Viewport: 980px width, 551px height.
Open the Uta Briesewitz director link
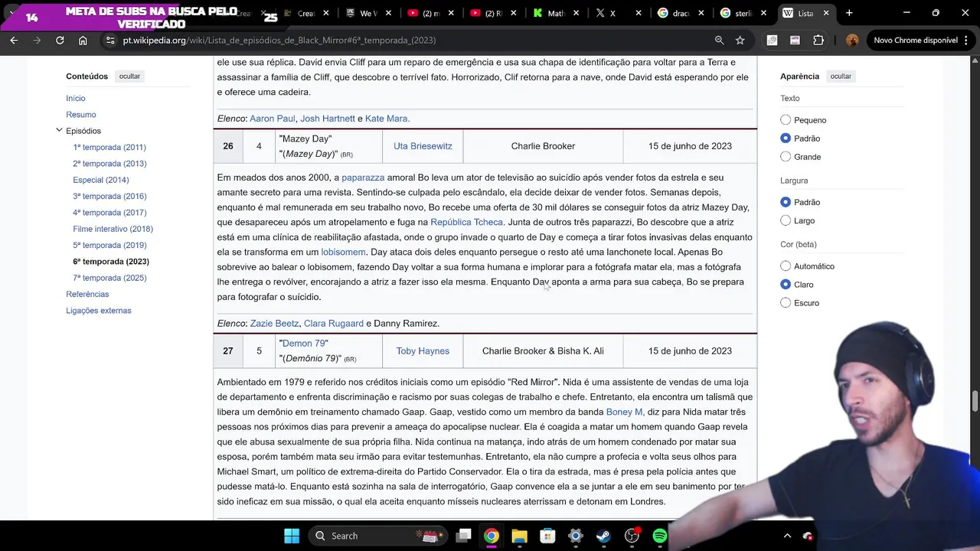(423, 146)
